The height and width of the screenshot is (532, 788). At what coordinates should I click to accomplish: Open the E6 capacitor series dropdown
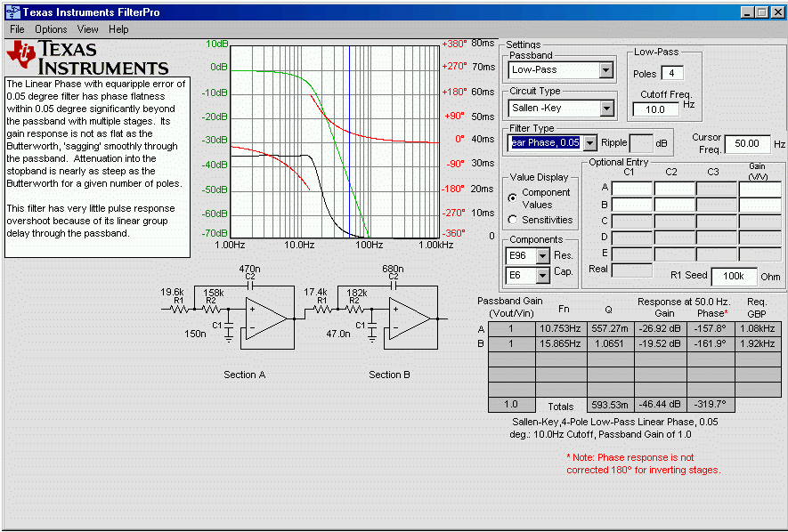pos(543,275)
